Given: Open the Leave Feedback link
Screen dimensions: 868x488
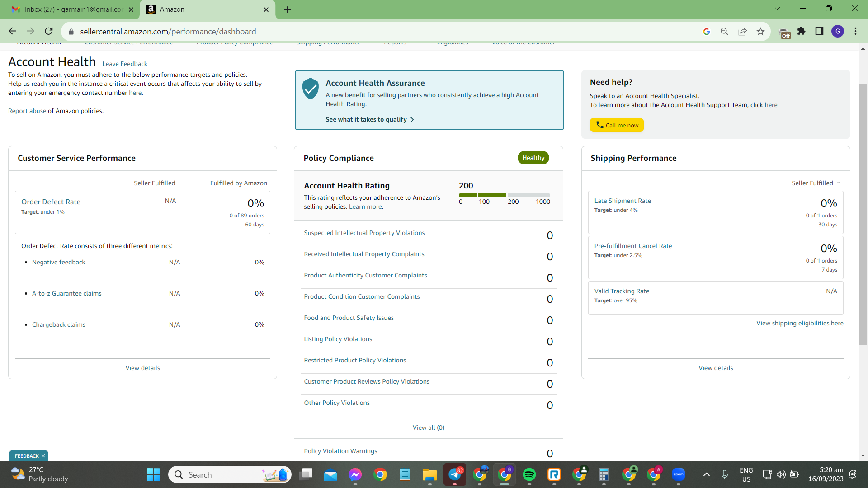Looking at the screenshot, I should (x=125, y=64).
